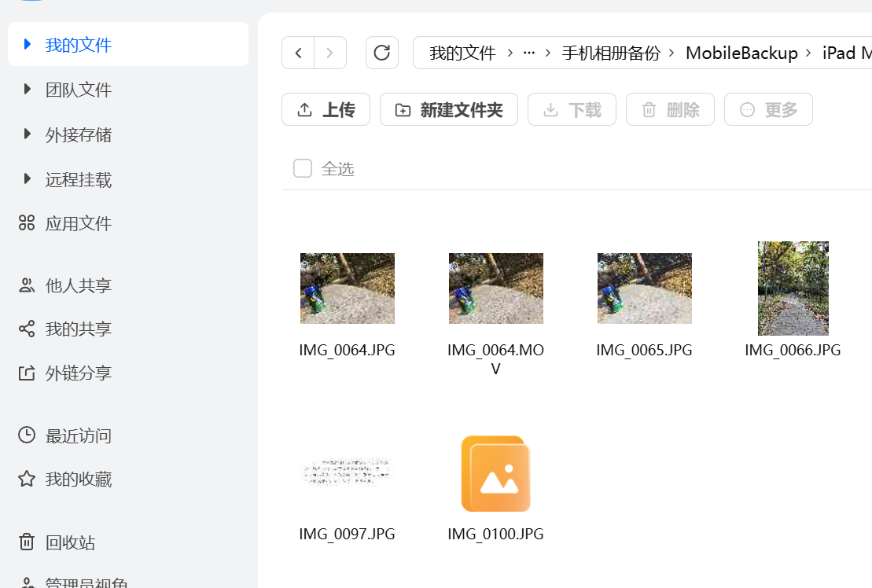Click the 上传 upload button

(326, 109)
